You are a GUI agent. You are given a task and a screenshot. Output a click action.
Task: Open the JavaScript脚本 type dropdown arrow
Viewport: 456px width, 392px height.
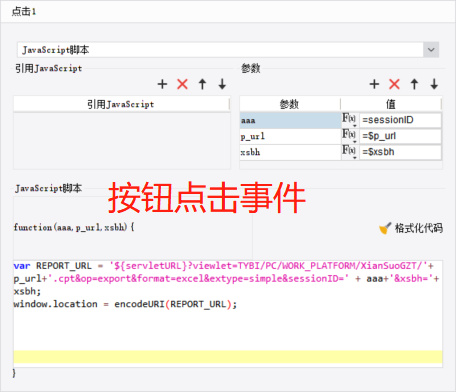pyautogui.click(x=431, y=50)
